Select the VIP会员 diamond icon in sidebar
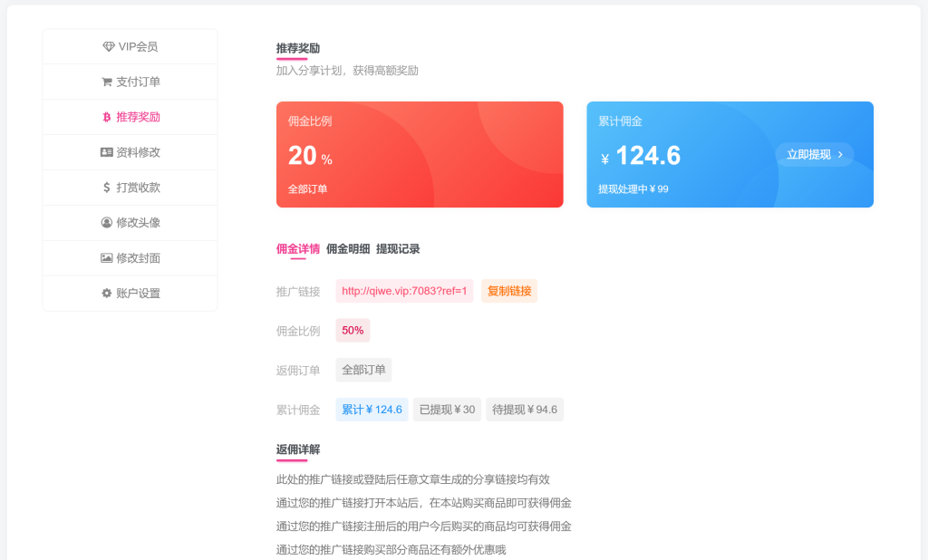Screen dimensions: 928x560 [107, 47]
